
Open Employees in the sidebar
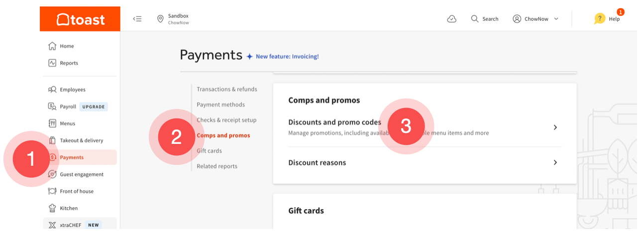(x=73, y=90)
